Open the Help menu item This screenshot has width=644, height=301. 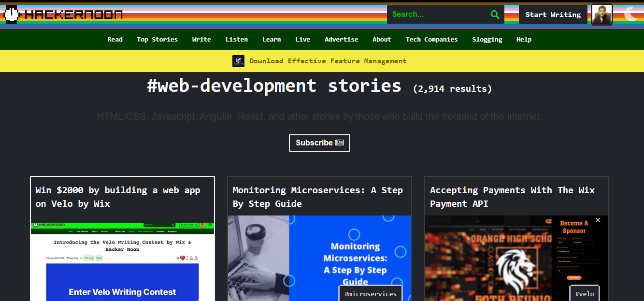(x=524, y=40)
